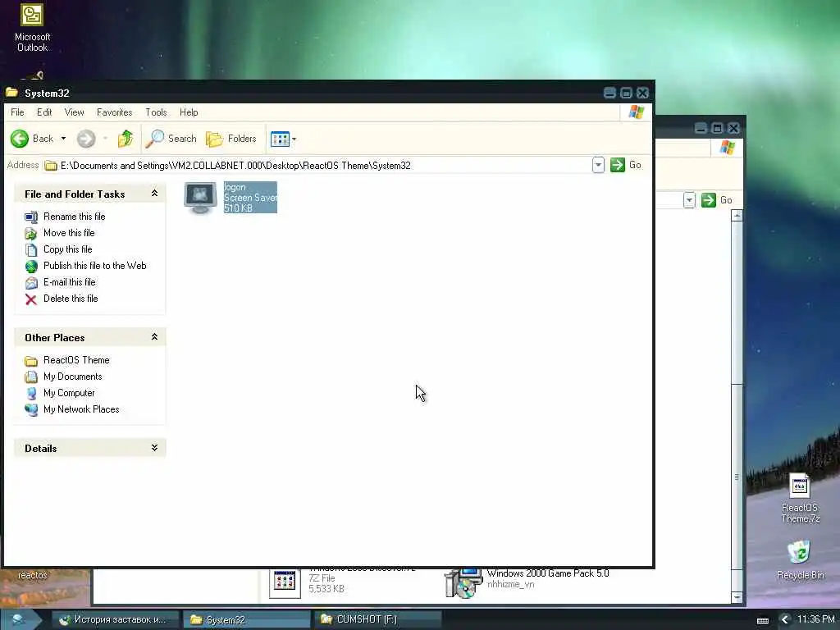This screenshot has width=840, height=630.
Task: Click Delete this file
Action: [71, 299]
